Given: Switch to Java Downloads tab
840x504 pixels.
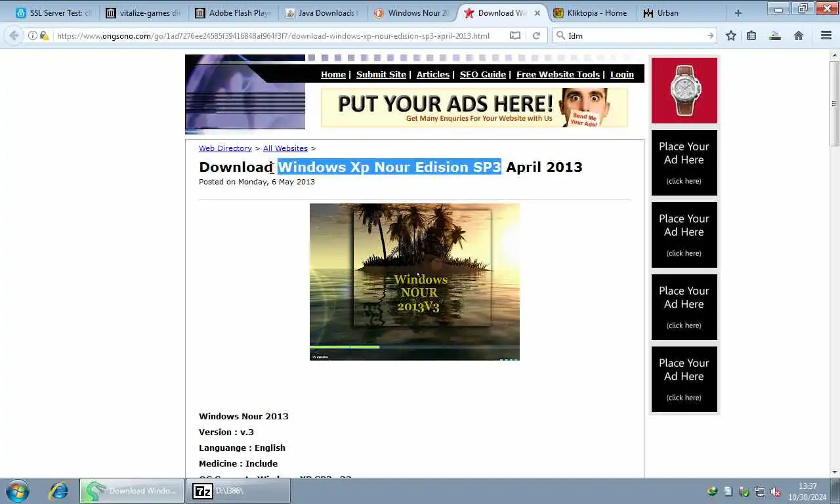Looking at the screenshot, I should coord(322,12).
